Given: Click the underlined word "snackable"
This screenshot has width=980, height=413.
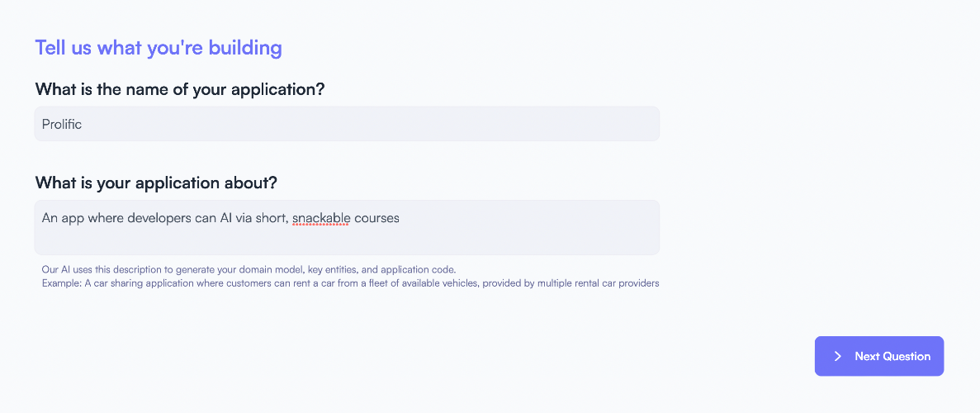Looking at the screenshot, I should pyautogui.click(x=321, y=219).
